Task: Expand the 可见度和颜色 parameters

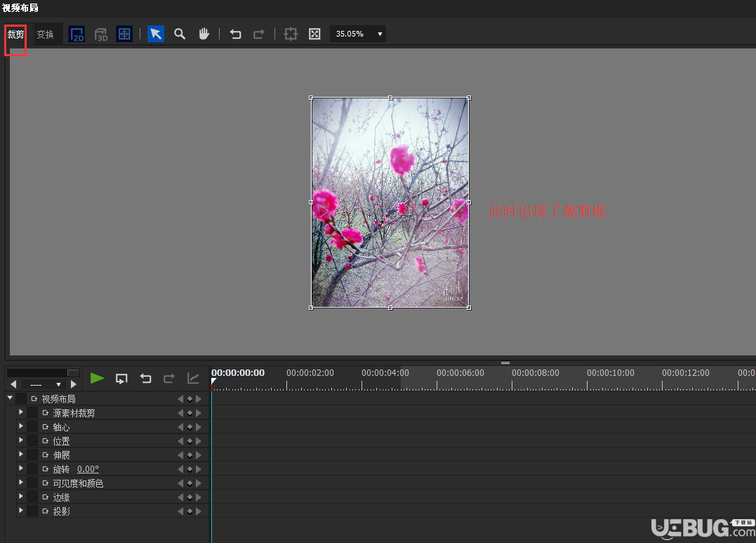Action: 21,482
